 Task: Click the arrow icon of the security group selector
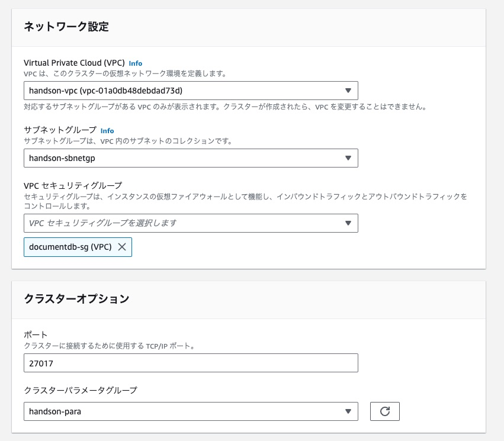(348, 223)
